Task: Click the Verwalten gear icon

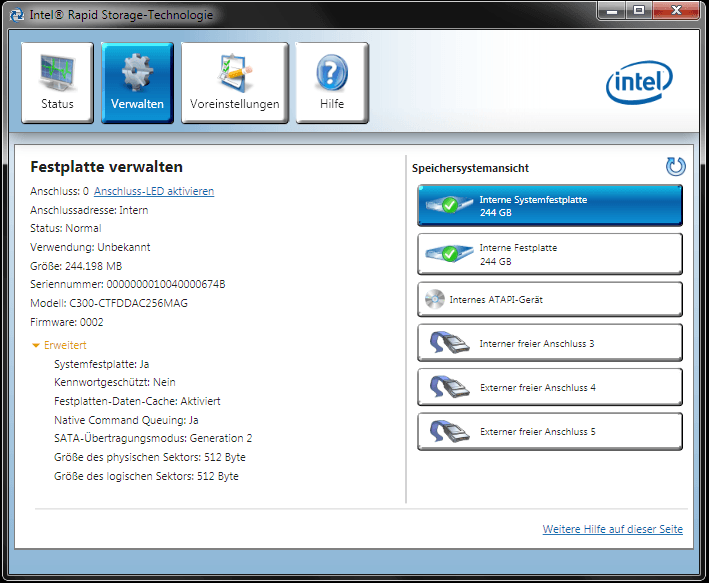Action: (137, 71)
